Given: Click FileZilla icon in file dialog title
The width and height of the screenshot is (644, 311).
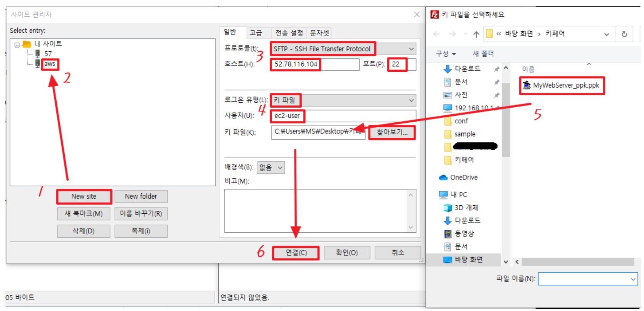Looking at the screenshot, I should tap(435, 15).
